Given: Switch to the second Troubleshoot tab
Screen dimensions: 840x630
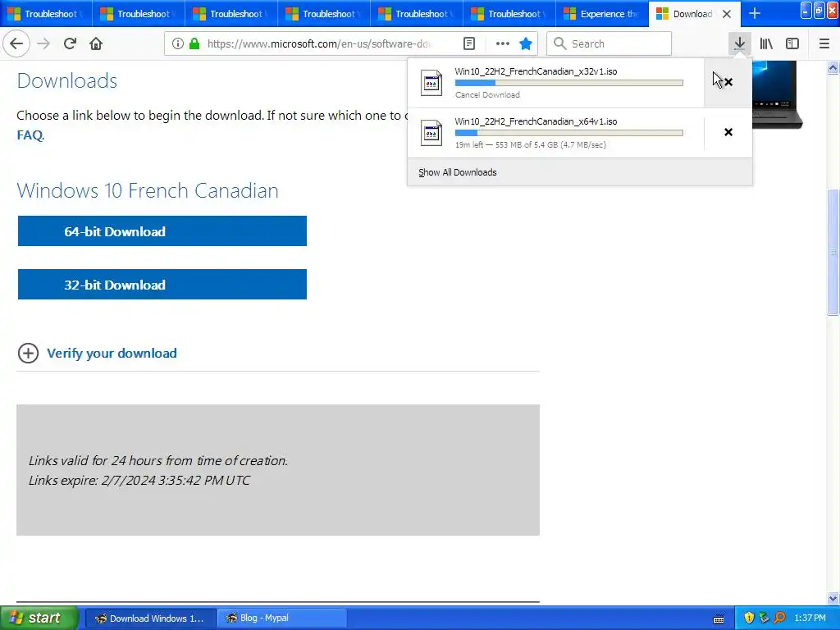Looking at the screenshot, I should point(139,14).
